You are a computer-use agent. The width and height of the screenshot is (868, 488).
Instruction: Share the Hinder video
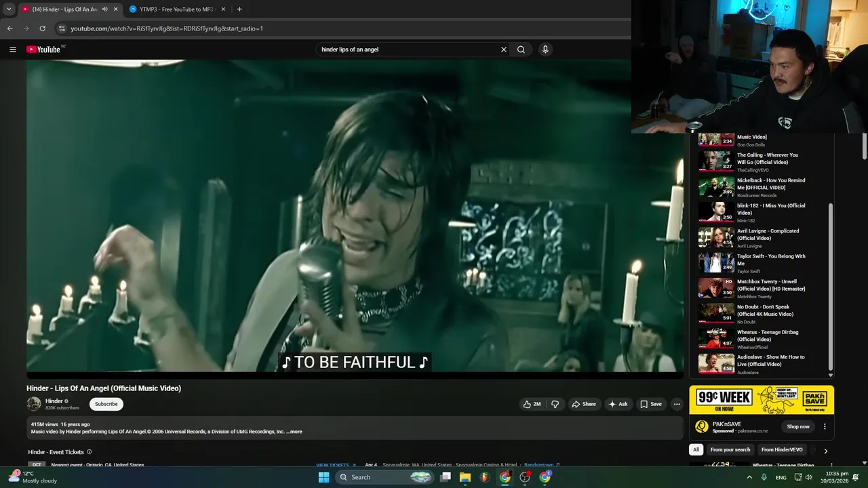(x=583, y=404)
